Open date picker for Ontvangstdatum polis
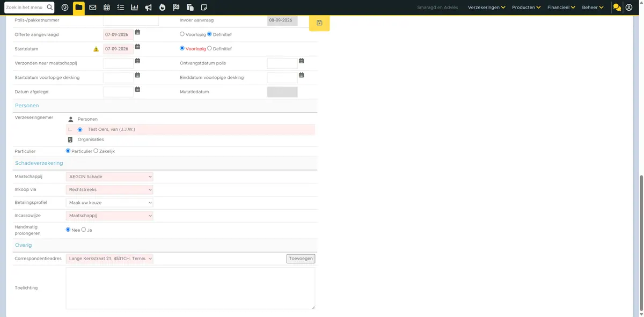 [x=302, y=61]
